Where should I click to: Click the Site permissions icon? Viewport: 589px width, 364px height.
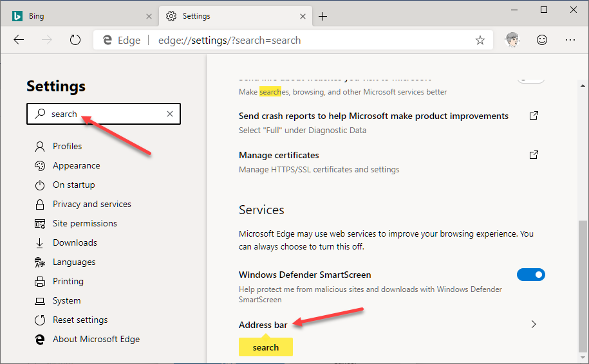[40, 224]
